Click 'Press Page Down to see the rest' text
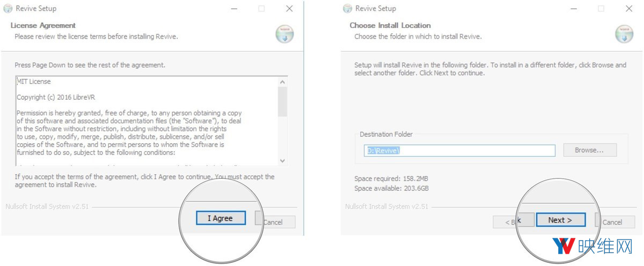This screenshot has height=266, width=644. [90, 65]
